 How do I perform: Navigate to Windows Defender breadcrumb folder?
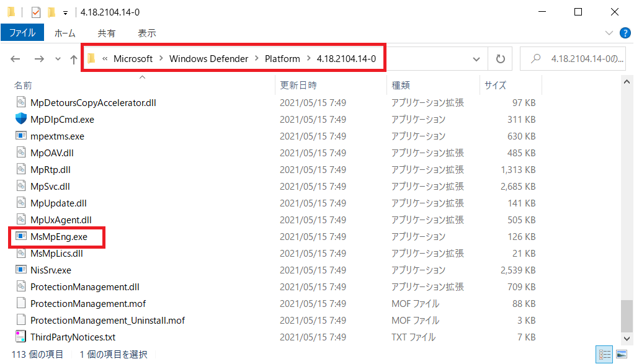pos(208,58)
